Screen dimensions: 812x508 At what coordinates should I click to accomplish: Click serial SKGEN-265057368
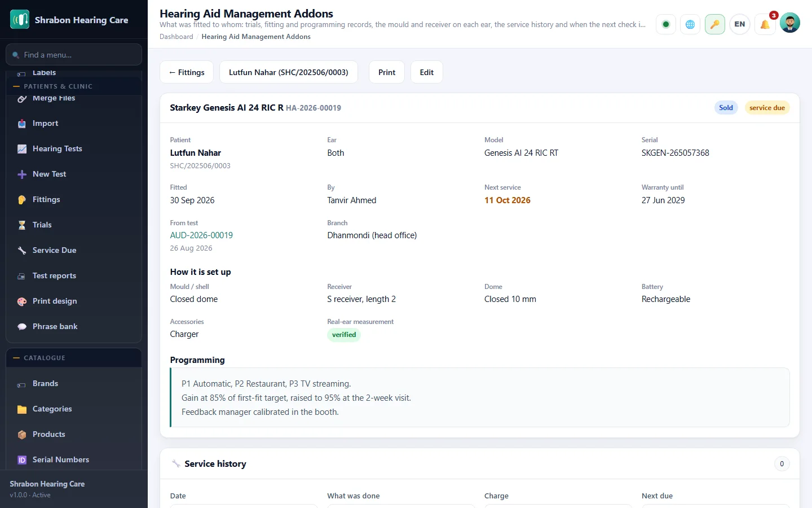click(676, 153)
